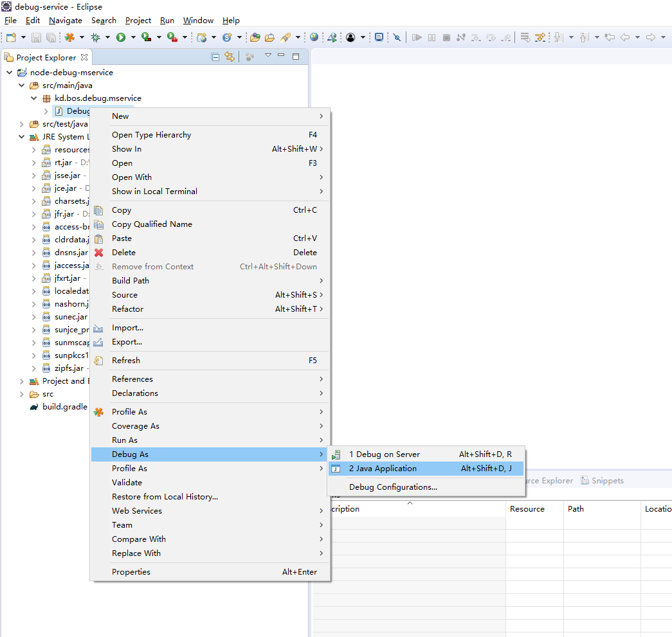Click the new servlet 'S' toolbar icon

click(x=227, y=38)
